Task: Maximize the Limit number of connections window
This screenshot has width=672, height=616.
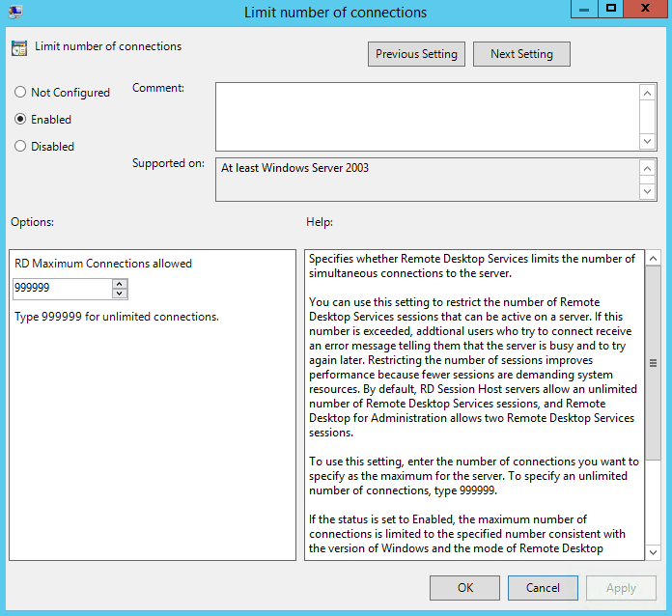Action: 610,10
